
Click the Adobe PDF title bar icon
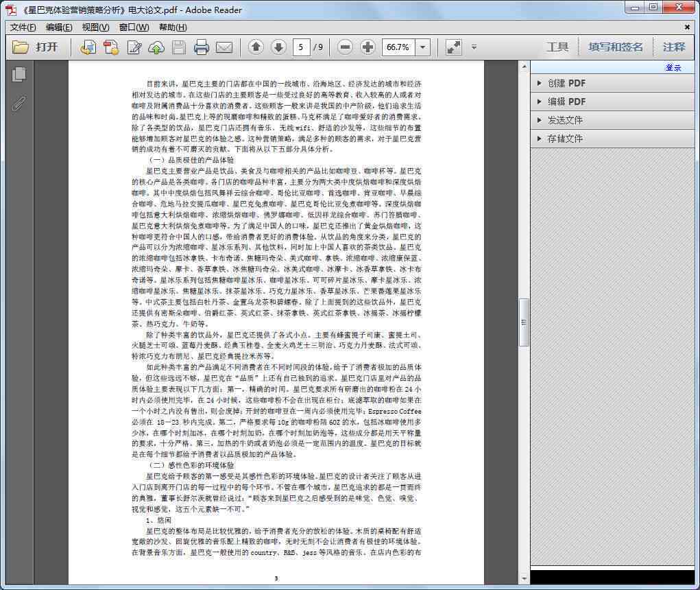11,10
